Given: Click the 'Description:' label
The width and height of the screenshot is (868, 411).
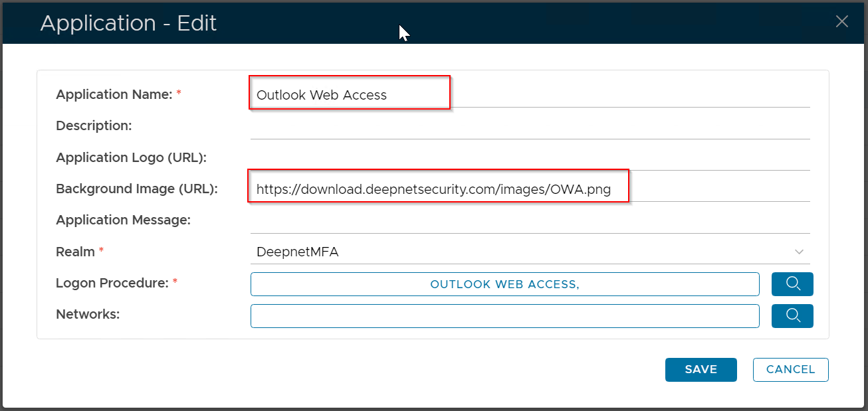Looking at the screenshot, I should pos(94,125).
